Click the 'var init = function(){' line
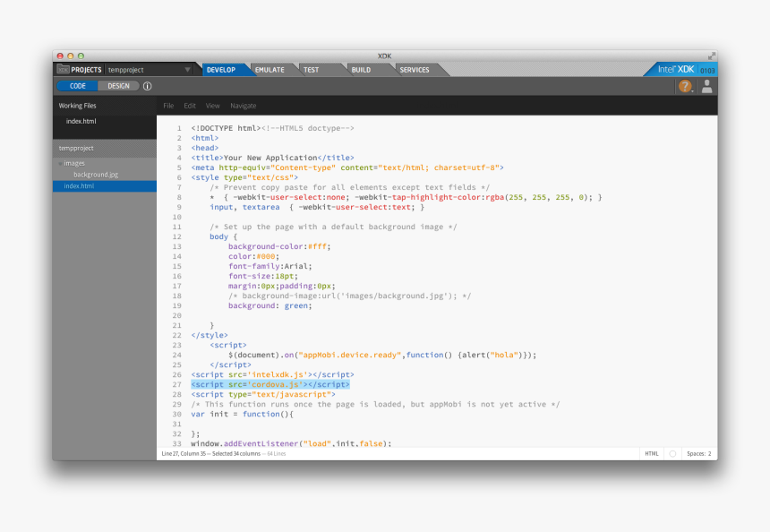This screenshot has width=770, height=532. click(x=242, y=414)
